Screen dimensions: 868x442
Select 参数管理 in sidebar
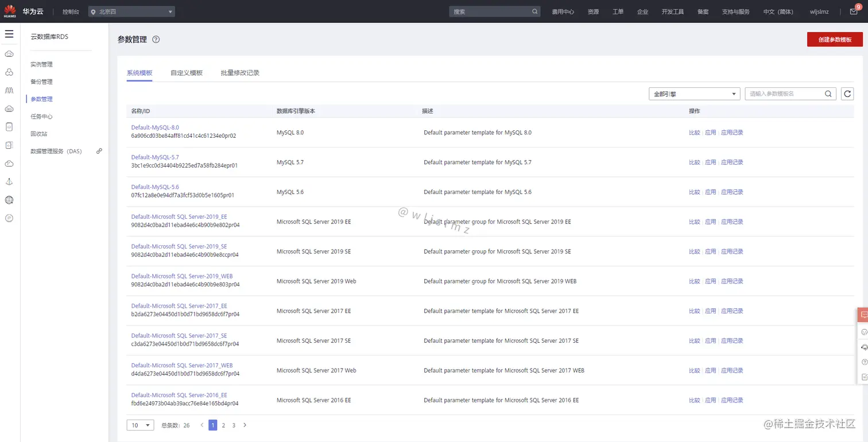[41, 99]
